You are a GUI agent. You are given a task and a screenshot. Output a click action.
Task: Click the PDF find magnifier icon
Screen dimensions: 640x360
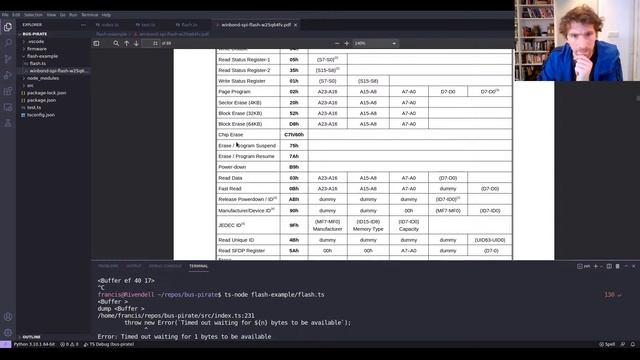[116, 43]
